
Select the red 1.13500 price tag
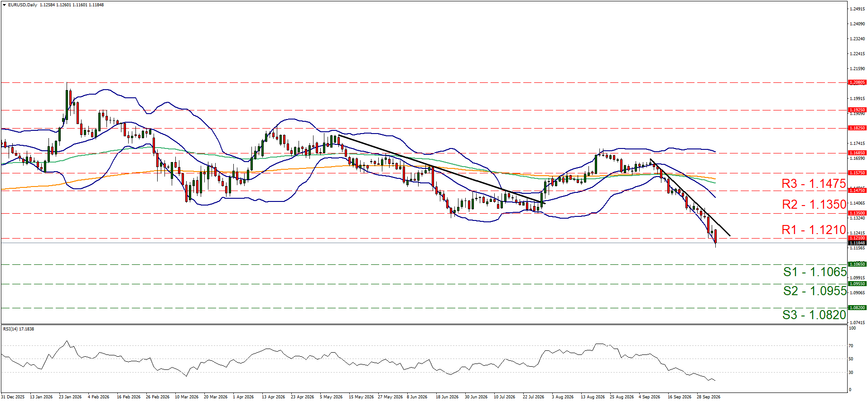[x=857, y=213]
